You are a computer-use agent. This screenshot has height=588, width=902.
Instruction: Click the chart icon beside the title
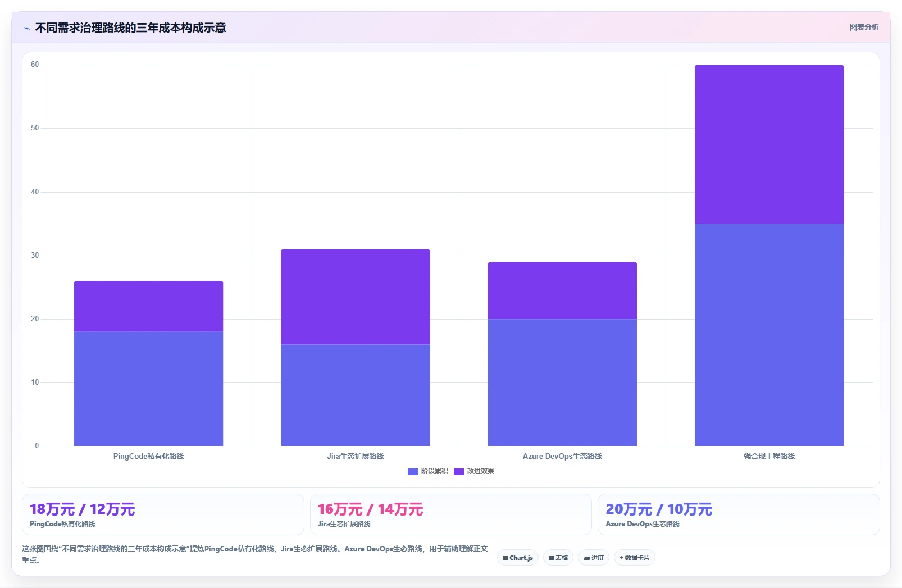coord(26,28)
